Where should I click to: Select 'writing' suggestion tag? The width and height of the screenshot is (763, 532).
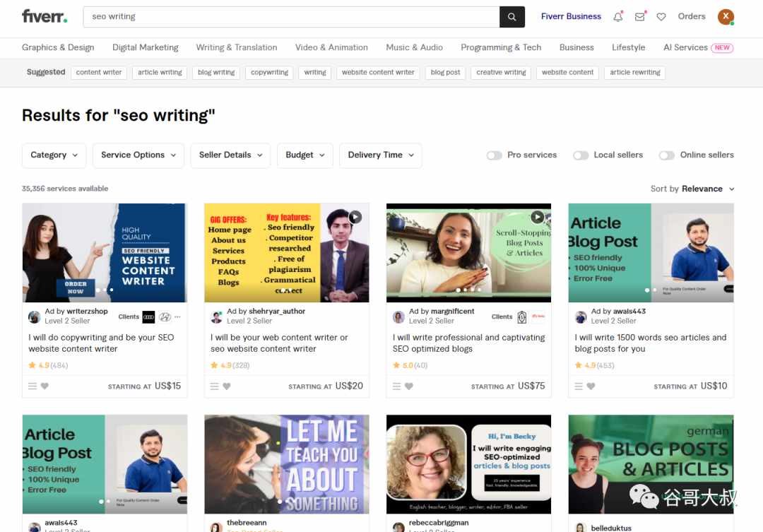click(x=315, y=73)
